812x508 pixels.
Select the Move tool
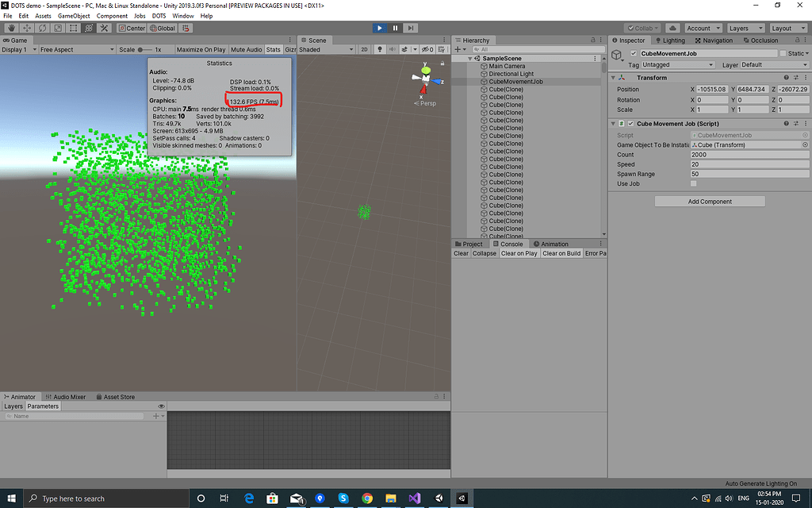pyautogui.click(x=26, y=28)
